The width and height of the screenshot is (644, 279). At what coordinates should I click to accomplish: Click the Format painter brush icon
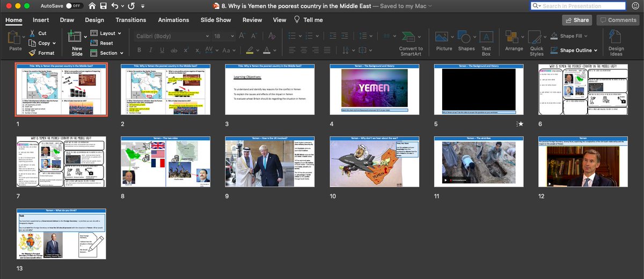[x=32, y=53]
